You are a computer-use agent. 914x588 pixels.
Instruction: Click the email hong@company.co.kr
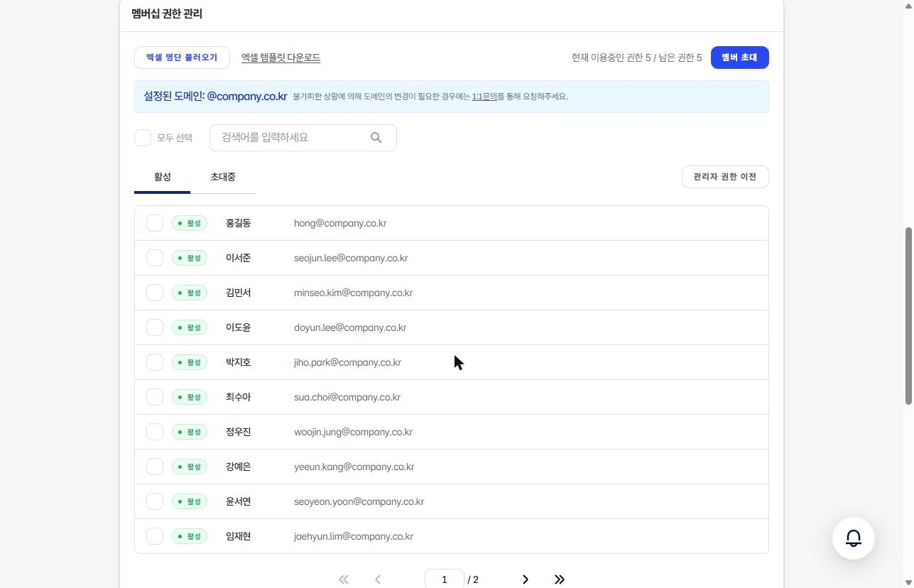pos(340,223)
